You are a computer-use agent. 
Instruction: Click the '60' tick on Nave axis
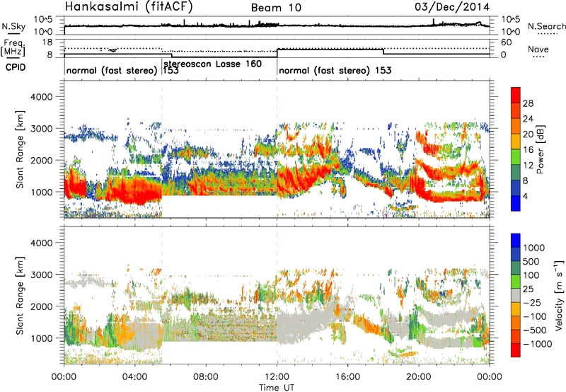click(507, 42)
